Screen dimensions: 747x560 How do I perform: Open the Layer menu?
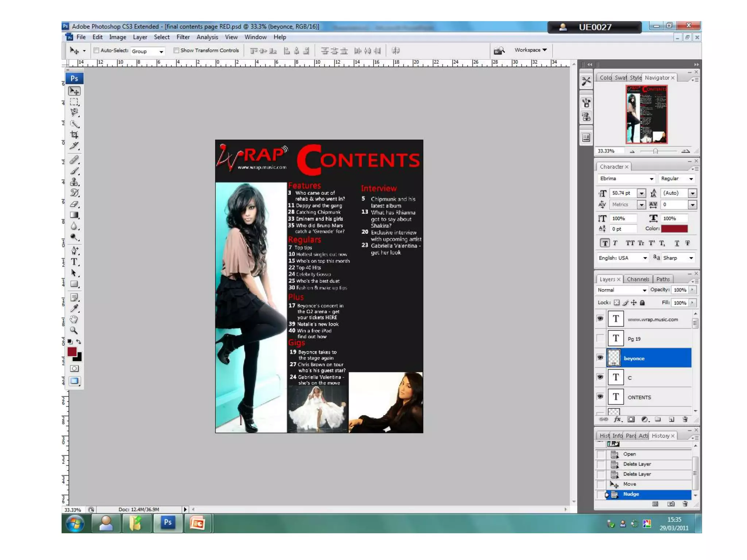pos(140,37)
